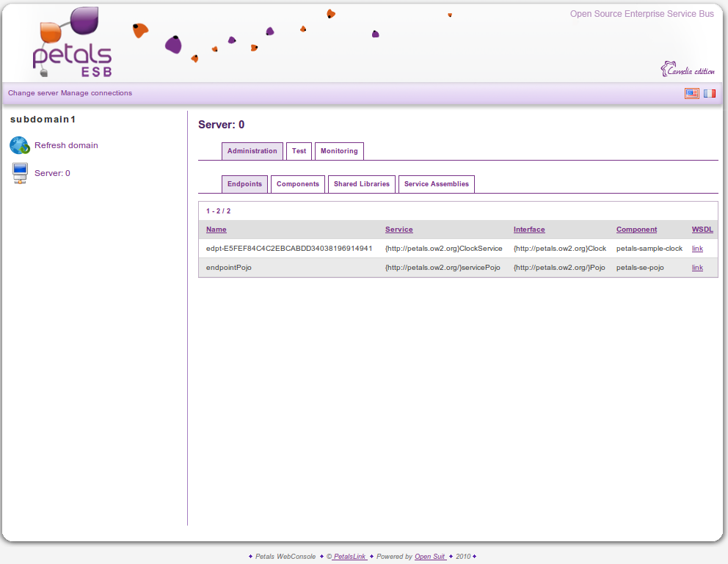Show the Service Assemblies sub-tab

click(436, 184)
